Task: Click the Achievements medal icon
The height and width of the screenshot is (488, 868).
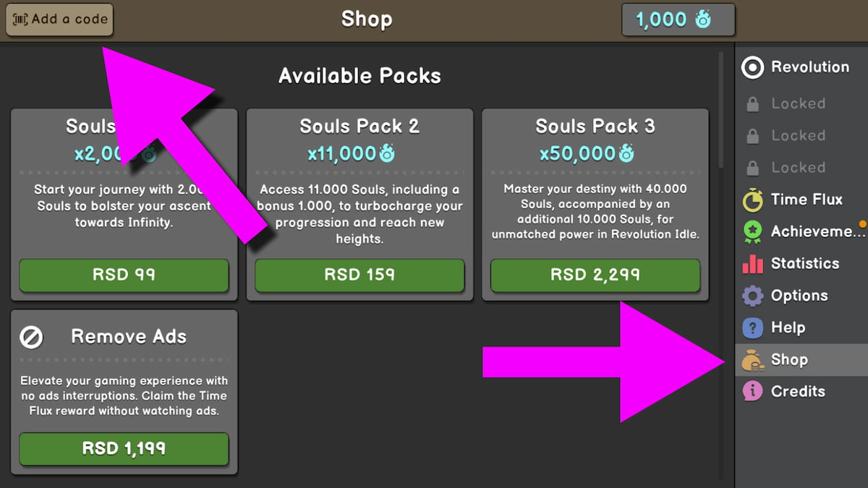Action: pos(752,231)
